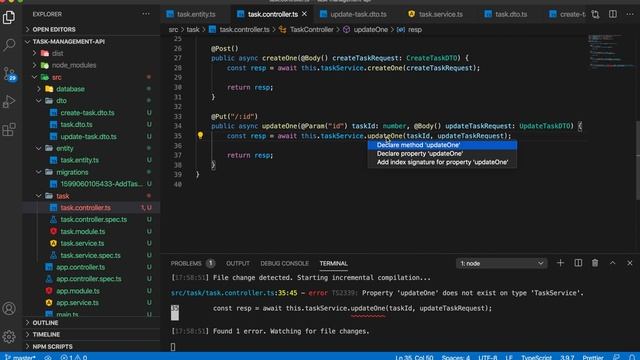640x360 pixels.
Task: Click the master branch status item
Action: pyautogui.click(x=20, y=357)
